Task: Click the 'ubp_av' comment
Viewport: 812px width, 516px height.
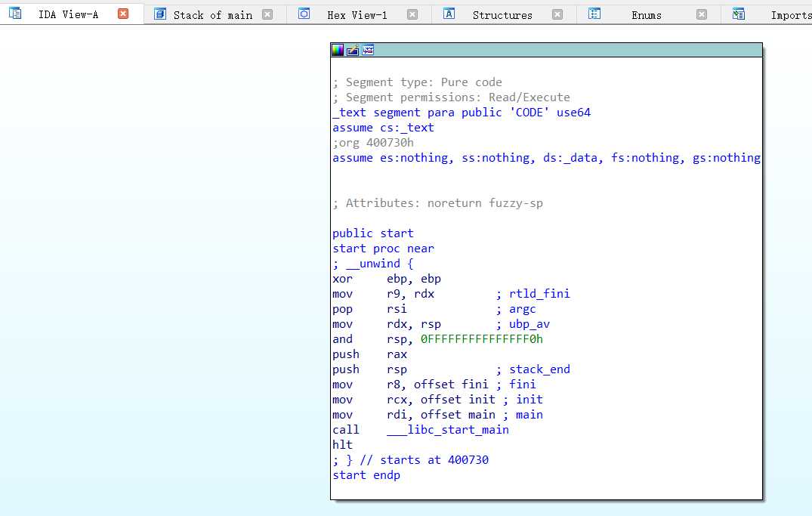Action: (x=529, y=324)
